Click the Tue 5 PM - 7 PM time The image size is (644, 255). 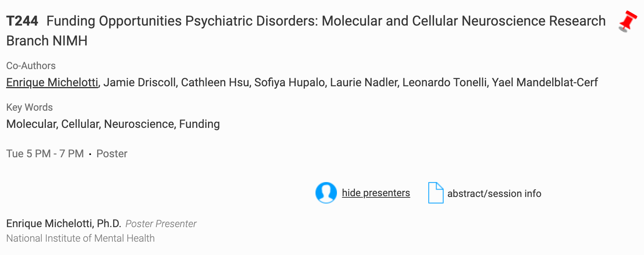coord(45,153)
